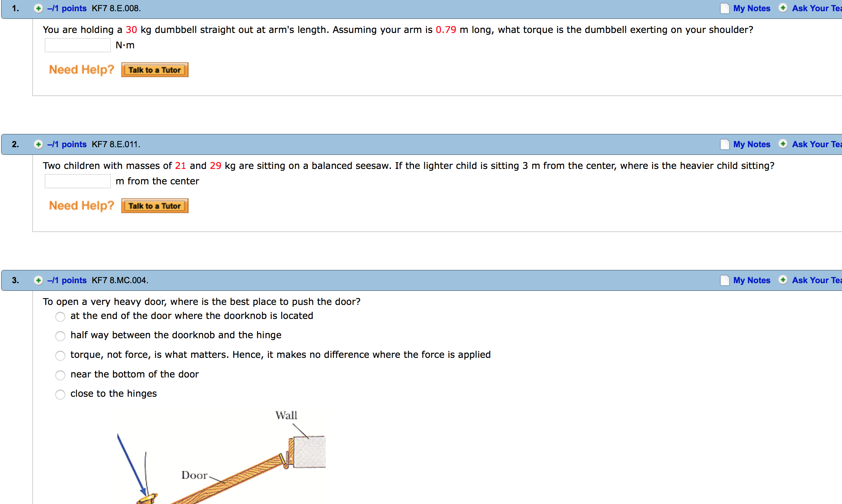Expand question 2 points plus icon
Screen dimensions: 842x504
point(38,144)
